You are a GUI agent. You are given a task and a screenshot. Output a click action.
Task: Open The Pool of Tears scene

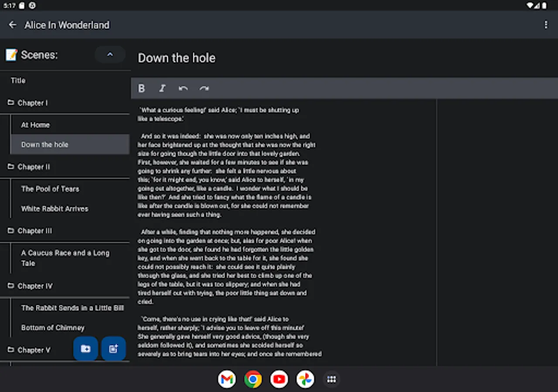[x=70, y=189]
